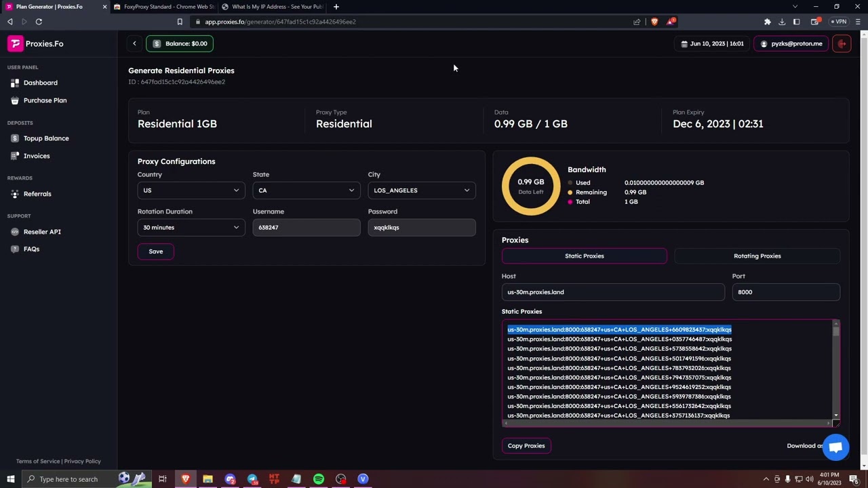Switch to FoxyProxy Standard browser tab
The height and width of the screenshot is (488, 868).
pos(164,7)
